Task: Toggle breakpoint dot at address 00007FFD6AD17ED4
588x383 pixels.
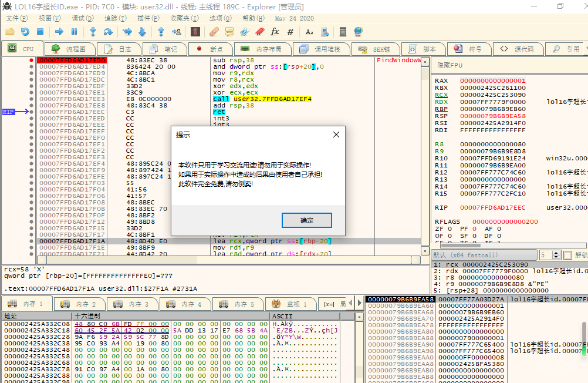Action: [31, 66]
